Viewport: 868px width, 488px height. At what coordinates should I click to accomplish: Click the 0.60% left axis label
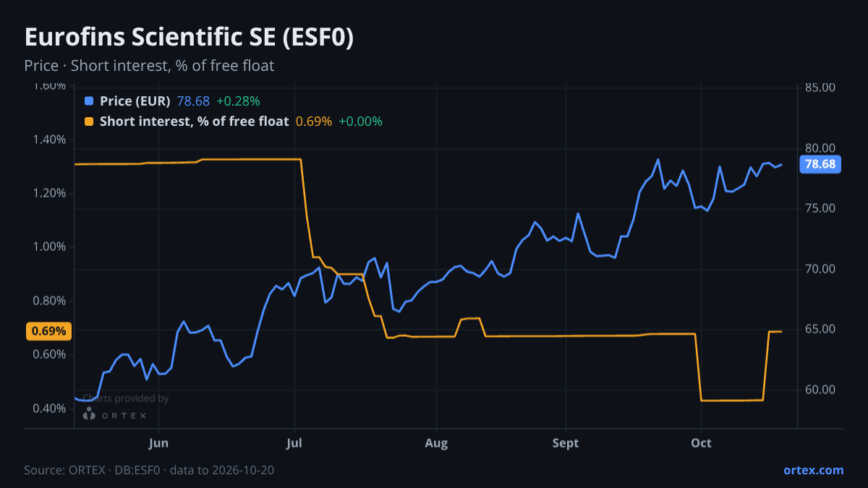50,355
